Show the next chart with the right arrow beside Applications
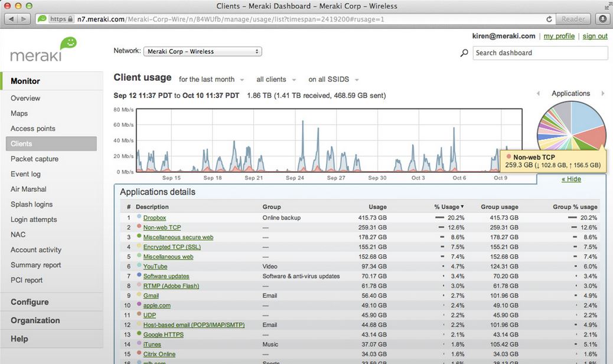The height and width of the screenshot is (364, 613). click(602, 93)
